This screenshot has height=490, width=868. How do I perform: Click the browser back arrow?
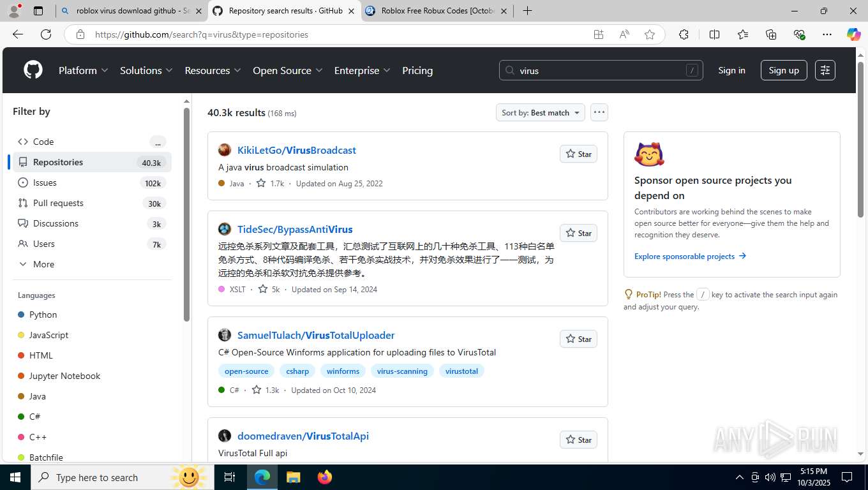tap(18, 34)
